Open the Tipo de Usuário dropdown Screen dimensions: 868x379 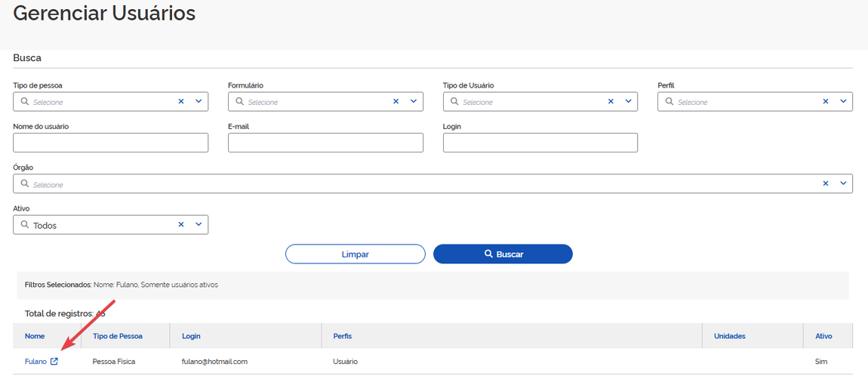pyautogui.click(x=628, y=101)
